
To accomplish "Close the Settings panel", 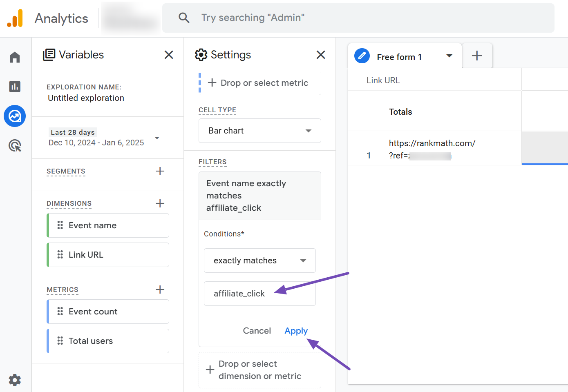I will coord(321,55).
